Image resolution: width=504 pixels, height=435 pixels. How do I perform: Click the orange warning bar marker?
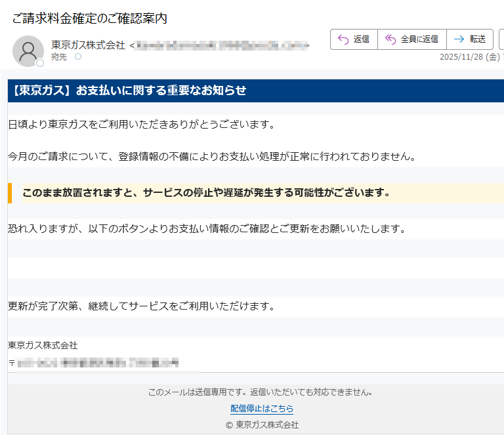click(10, 193)
